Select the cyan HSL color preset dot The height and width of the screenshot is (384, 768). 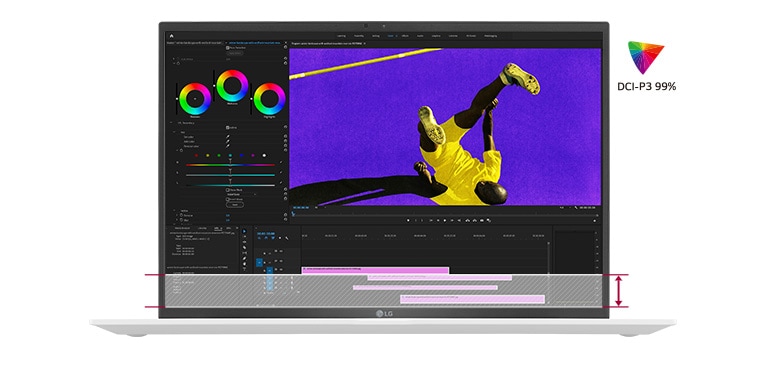click(x=230, y=155)
